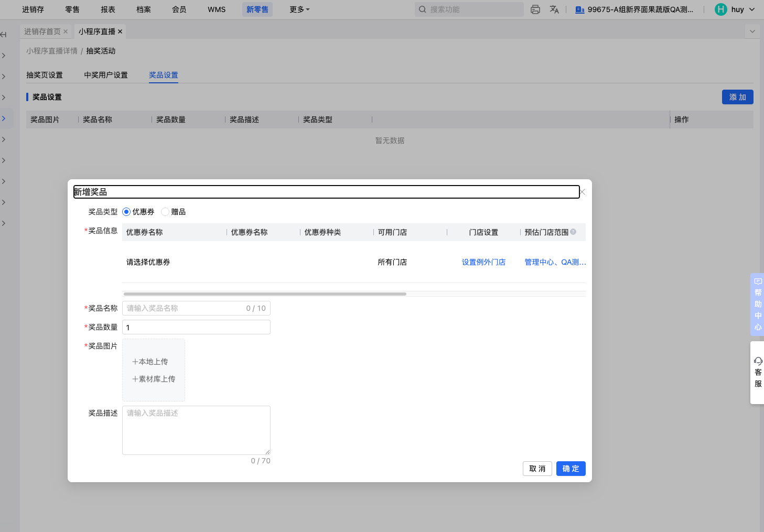Select the 优惠券 radio button

click(x=126, y=212)
